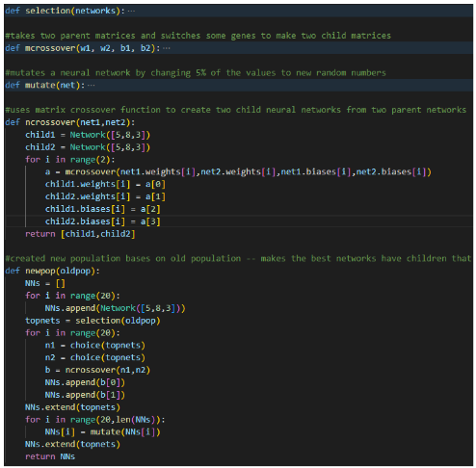Click 'def ncrossover(net1,net2):' line
The image size is (476, 468).
pyautogui.click(x=70, y=122)
